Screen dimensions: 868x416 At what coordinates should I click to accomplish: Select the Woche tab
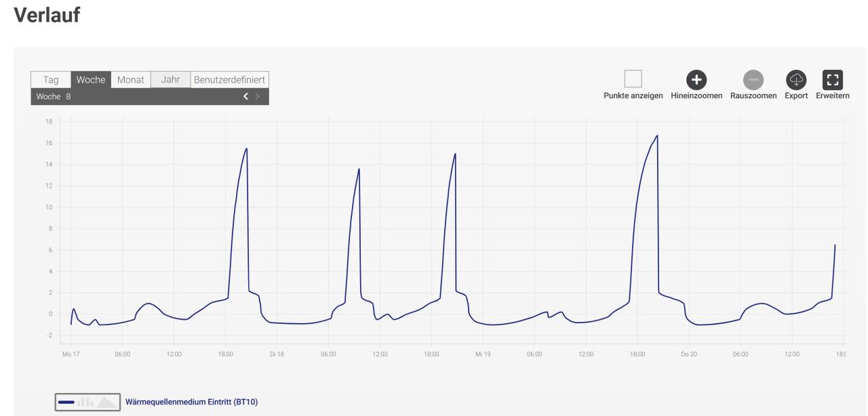click(x=91, y=80)
